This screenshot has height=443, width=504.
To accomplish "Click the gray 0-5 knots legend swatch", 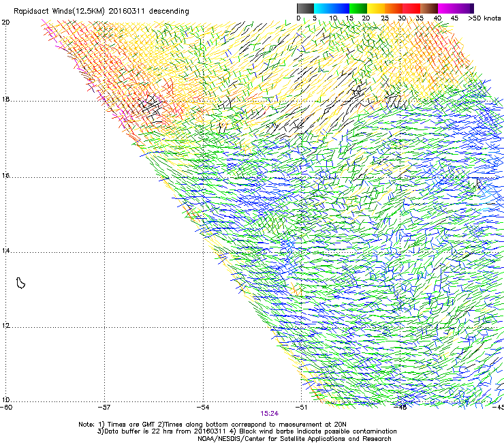I will click(305, 8).
